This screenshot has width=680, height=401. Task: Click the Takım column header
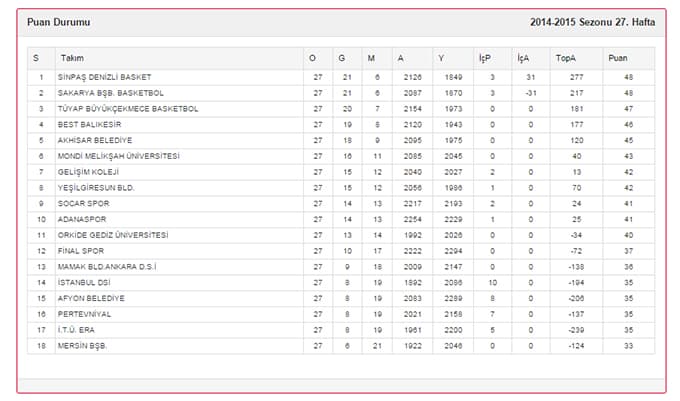tap(72, 58)
